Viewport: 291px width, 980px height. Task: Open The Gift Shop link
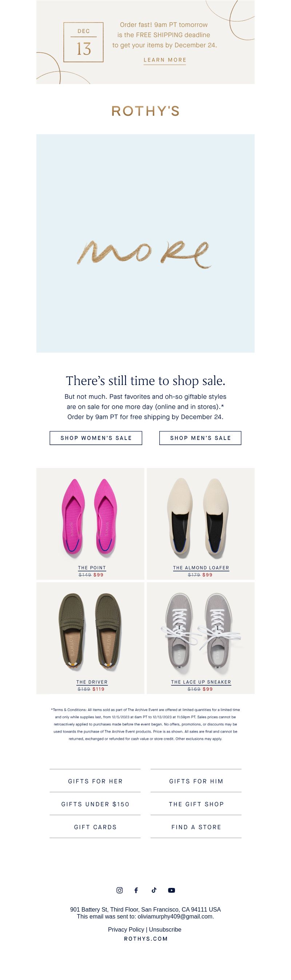point(196,804)
